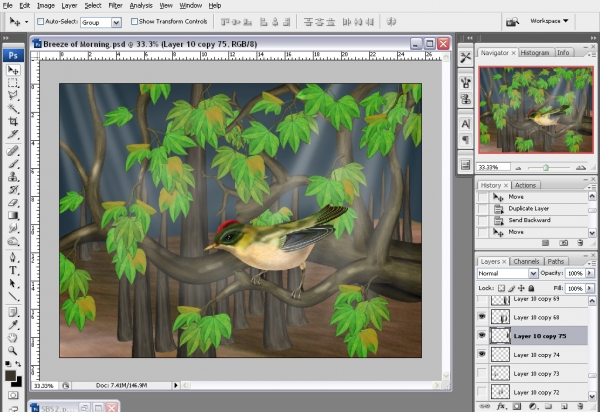Select the Polygonal Lasso tool
Viewport: 600px width, 412px height.
click(13, 96)
